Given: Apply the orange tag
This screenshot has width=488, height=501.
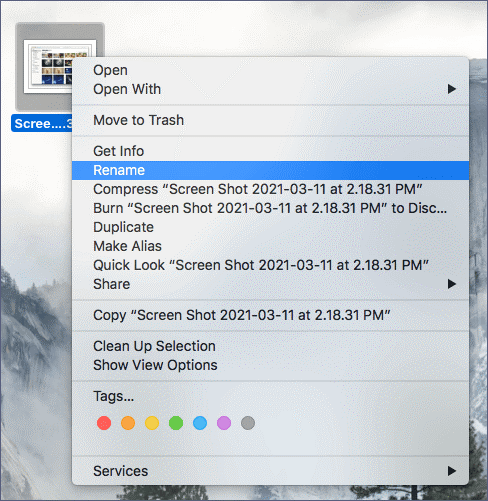Looking at the screenshot, I should pos(128,423).
